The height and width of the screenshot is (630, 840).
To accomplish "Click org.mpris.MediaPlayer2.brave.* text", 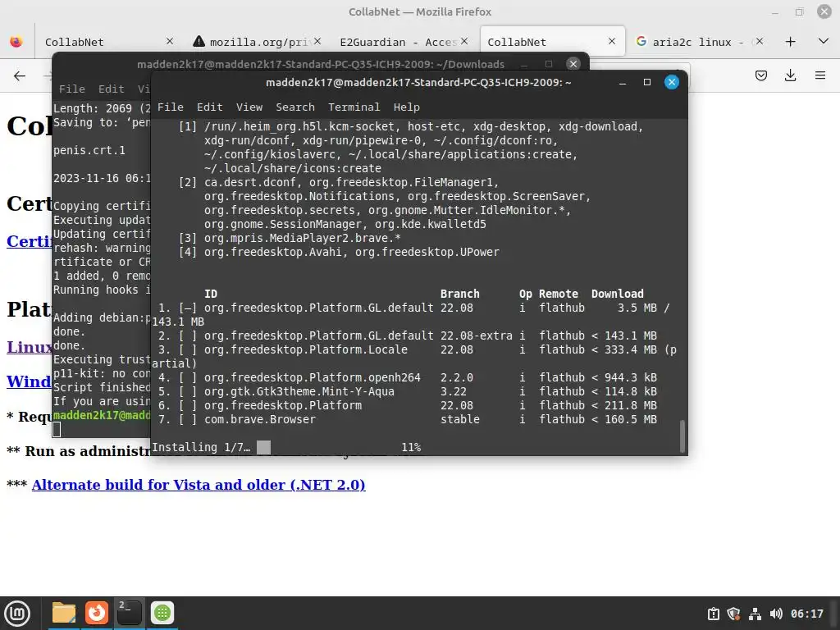I will tap(302, 239).
